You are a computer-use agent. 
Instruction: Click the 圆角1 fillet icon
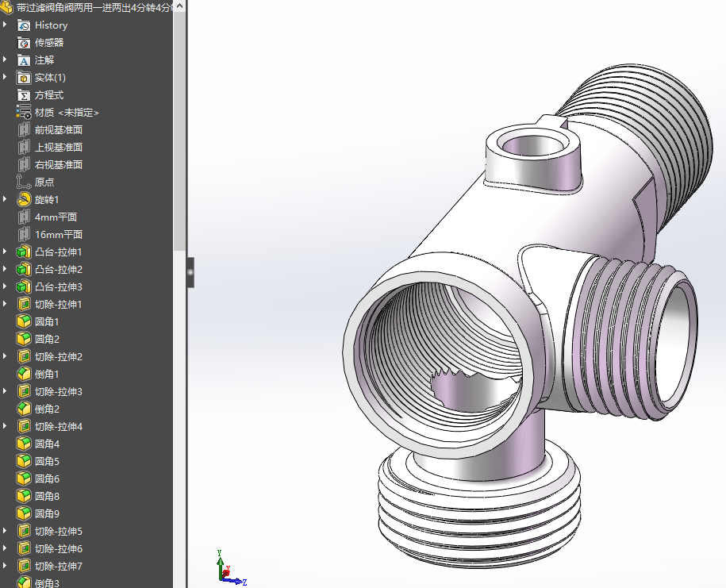click(x=24, y=322)
